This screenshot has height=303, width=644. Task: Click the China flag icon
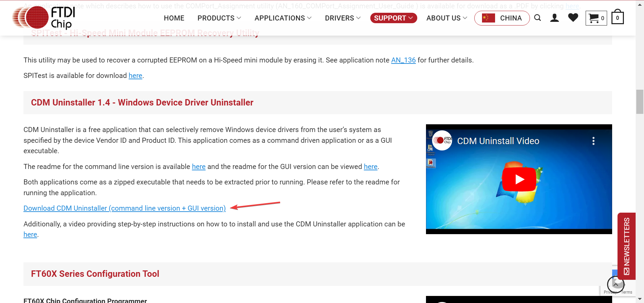[x=488, y=18]
